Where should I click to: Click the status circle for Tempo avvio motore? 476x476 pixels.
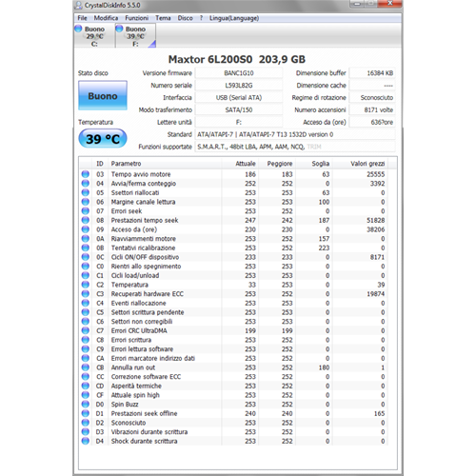pos(86,174)
